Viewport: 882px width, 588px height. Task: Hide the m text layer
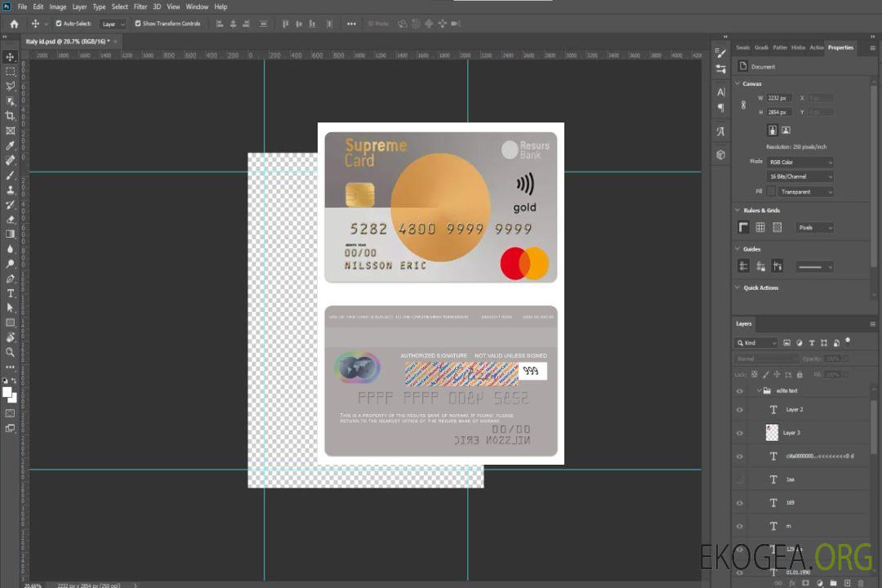740,526
